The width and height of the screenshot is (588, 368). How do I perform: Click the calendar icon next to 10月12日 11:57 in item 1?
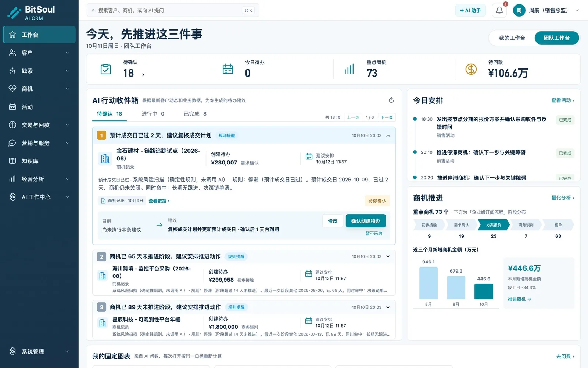point(309,156)
